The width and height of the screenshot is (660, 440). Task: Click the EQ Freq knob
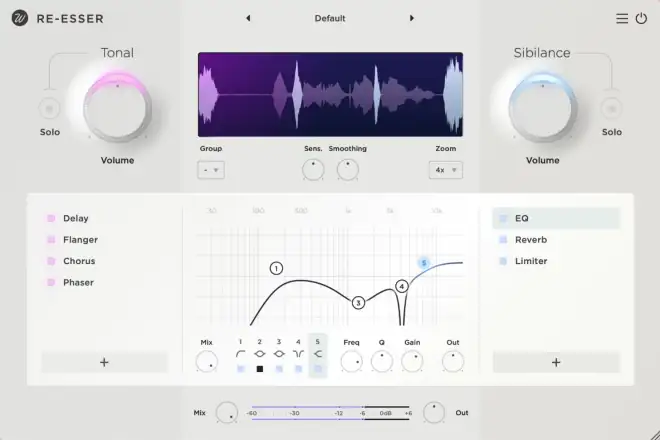[351, 361]
